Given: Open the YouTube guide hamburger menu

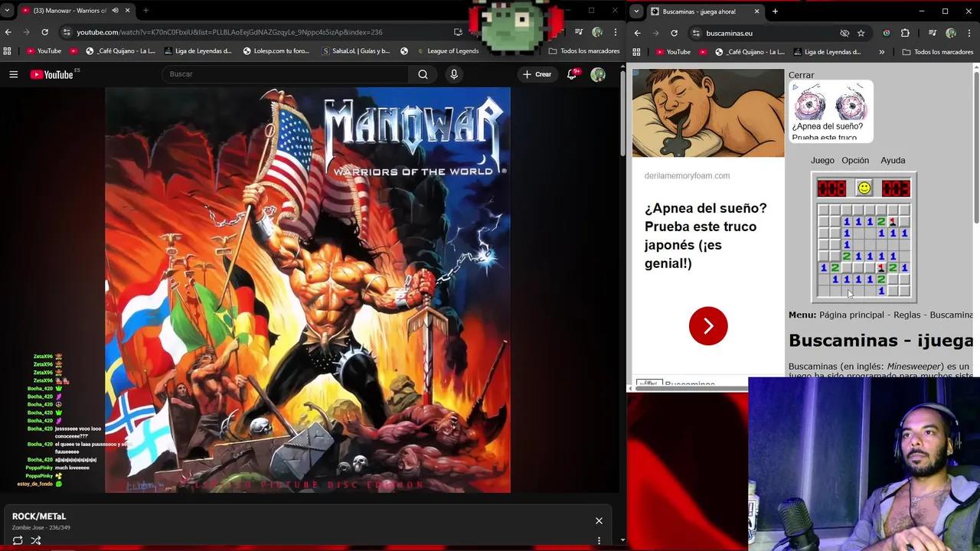Looking at the screenshot, I should 14,74.
